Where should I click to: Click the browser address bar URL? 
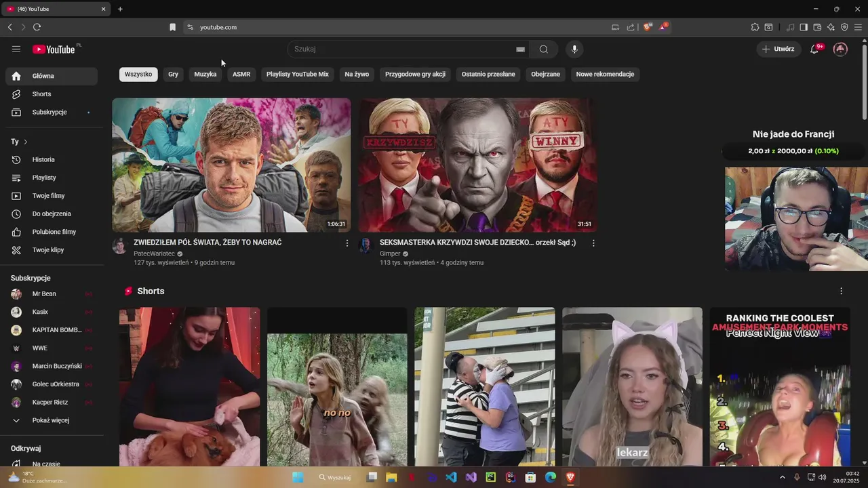(218, 27)
